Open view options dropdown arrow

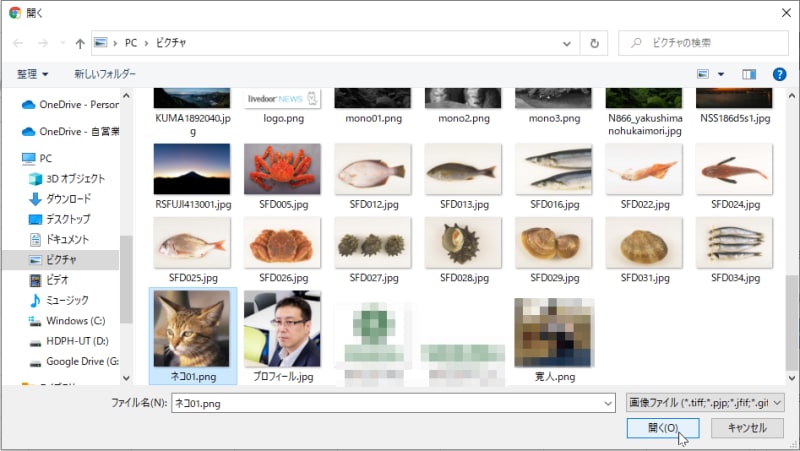point(721,74)
